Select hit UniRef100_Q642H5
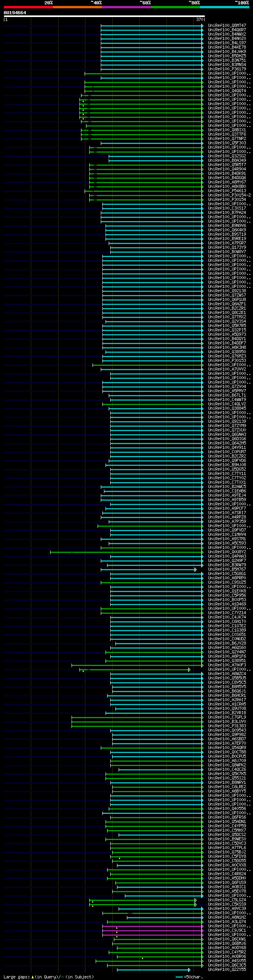Image resolution: width=253 pixels, height=980 pixels. coord(227,443)
